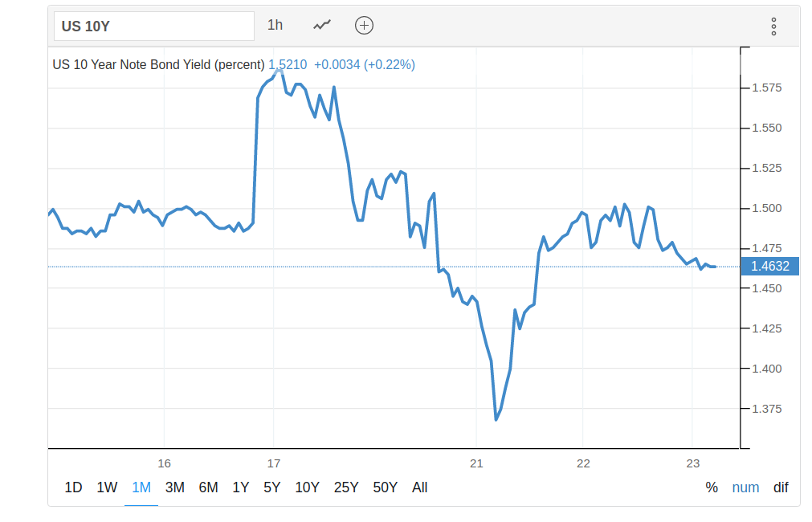Show the 1Y time range
Viewport: 812px width, 522px height.
(x=240, y=487)
